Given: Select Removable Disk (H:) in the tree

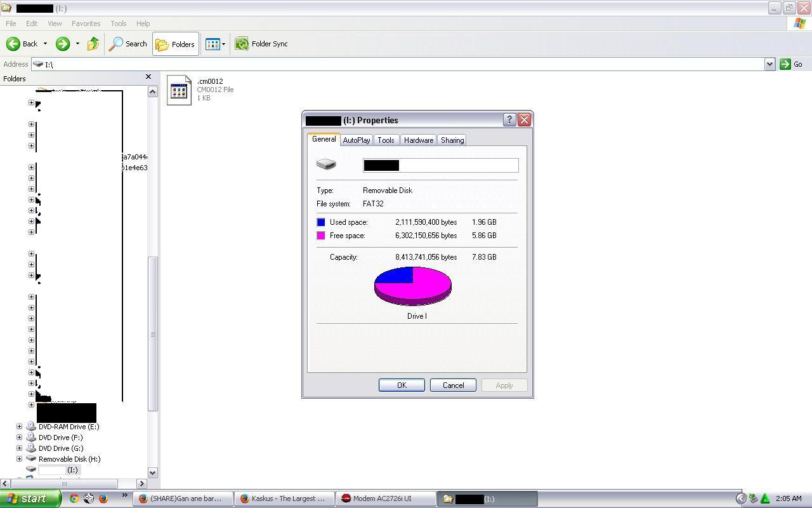Looking at the screenshot, I should click(x=69, y=459).
